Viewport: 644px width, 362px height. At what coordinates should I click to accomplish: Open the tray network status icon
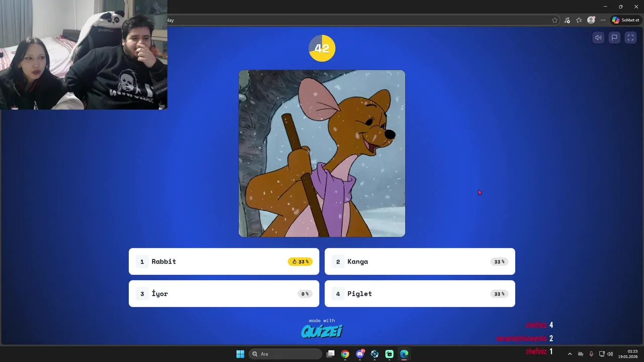[x=602, y=354]
